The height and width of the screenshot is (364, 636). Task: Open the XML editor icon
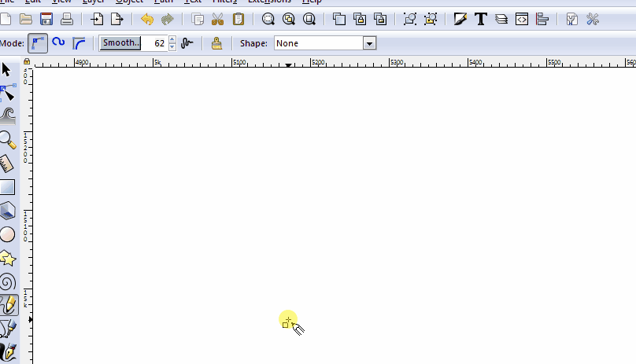tap(522, 19)
